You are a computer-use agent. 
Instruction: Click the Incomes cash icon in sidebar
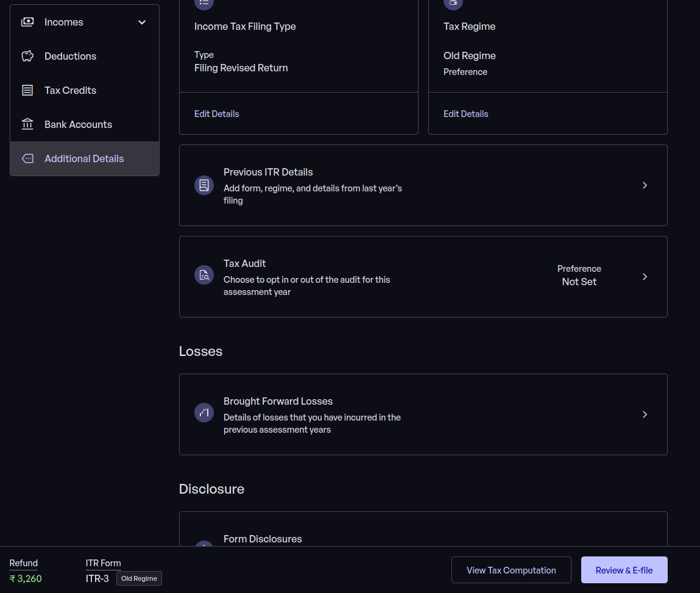[x=27, y=22]
